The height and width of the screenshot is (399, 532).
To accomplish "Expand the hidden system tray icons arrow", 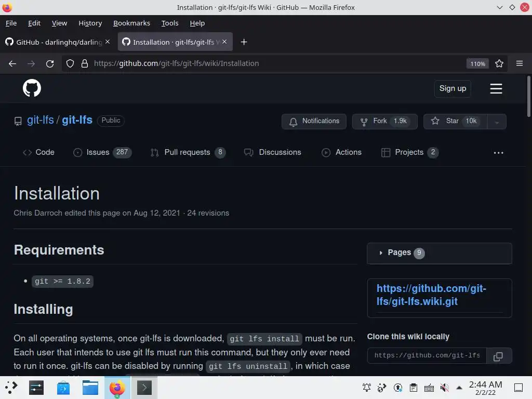I will [x=459, y=388].
